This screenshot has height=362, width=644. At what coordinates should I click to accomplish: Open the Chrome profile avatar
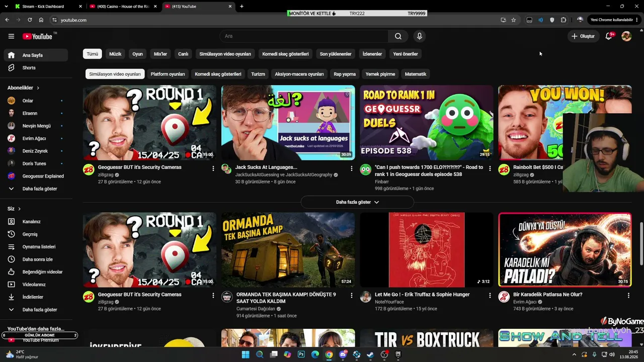tap(580, 20)
